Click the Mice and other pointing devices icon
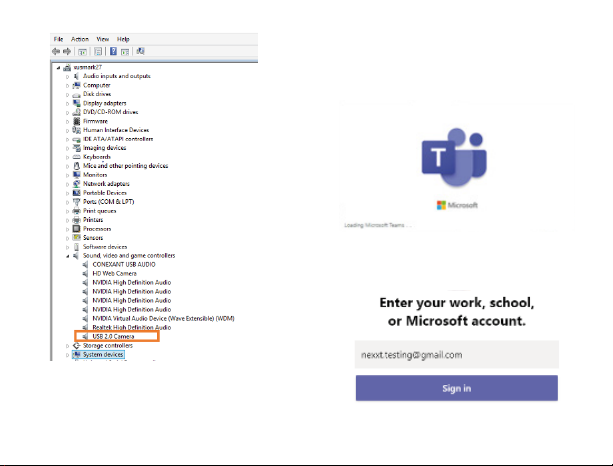 tap(77, 166)
